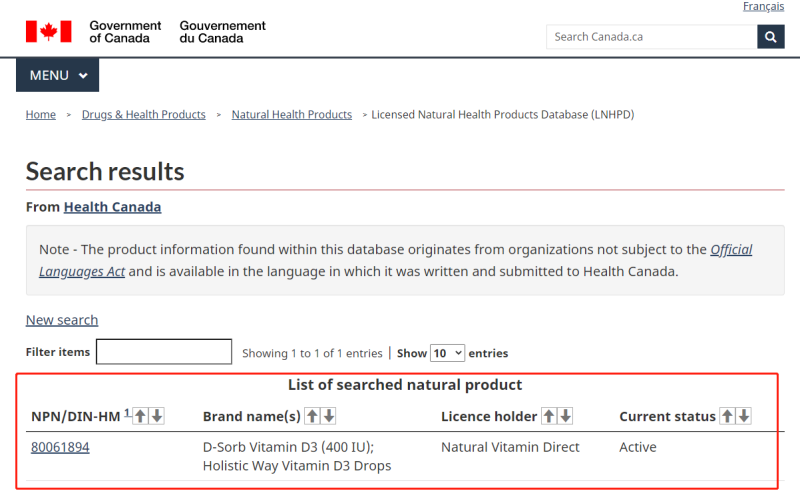Click the Filter items text box
Screen dimensions: 800x499
pos(164,352)
